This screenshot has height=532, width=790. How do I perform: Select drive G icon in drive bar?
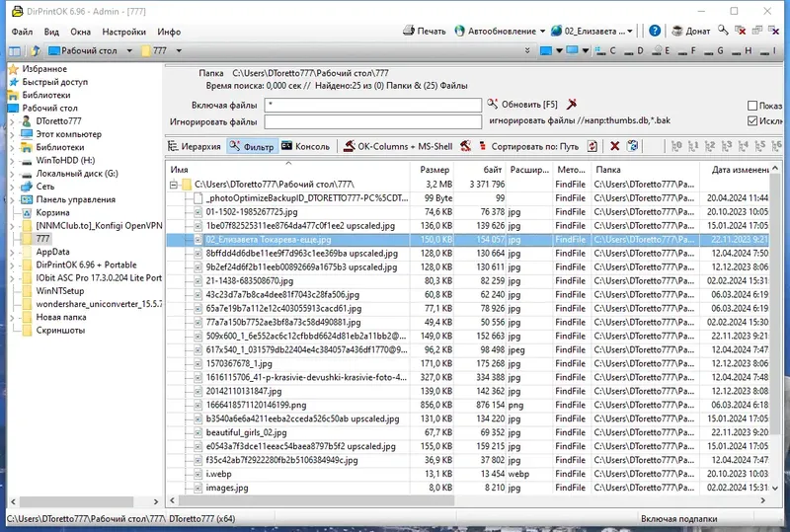pos(709,50)
